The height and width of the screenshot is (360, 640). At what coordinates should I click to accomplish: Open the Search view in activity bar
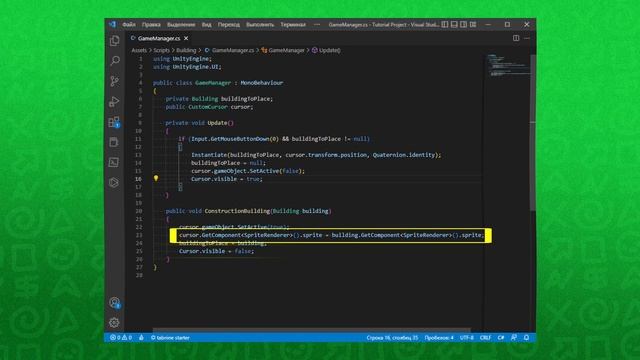click(x=115, y=61)
